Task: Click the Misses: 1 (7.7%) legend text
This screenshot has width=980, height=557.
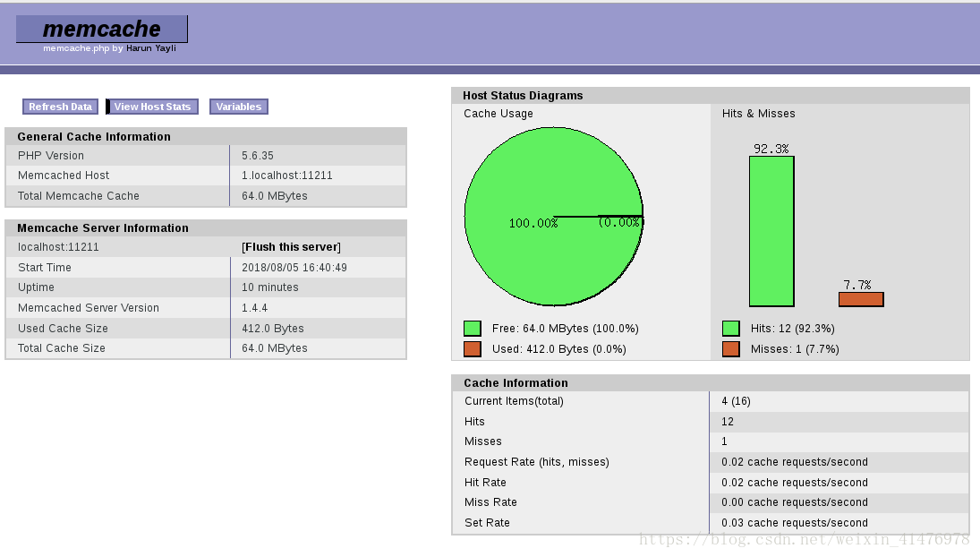Action: tap(795, 349)
